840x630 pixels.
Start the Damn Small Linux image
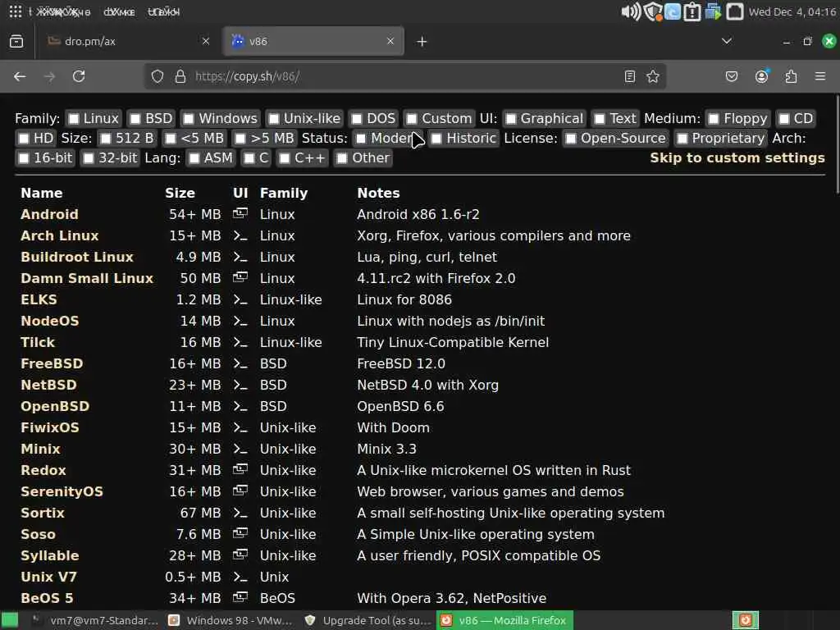point(87,278)
